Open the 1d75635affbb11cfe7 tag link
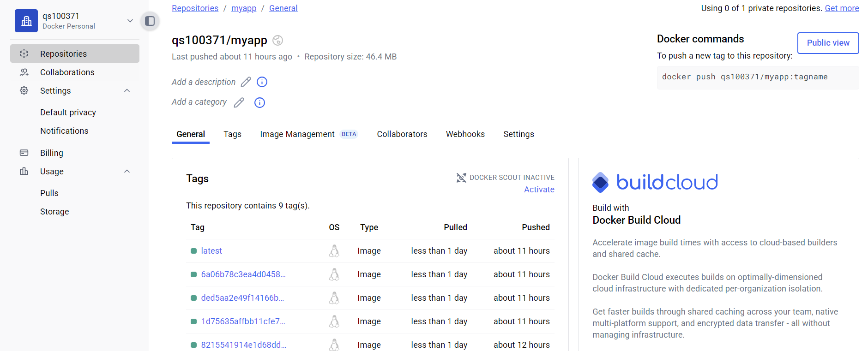Screen dimensions: 868x351 point(243,321)
